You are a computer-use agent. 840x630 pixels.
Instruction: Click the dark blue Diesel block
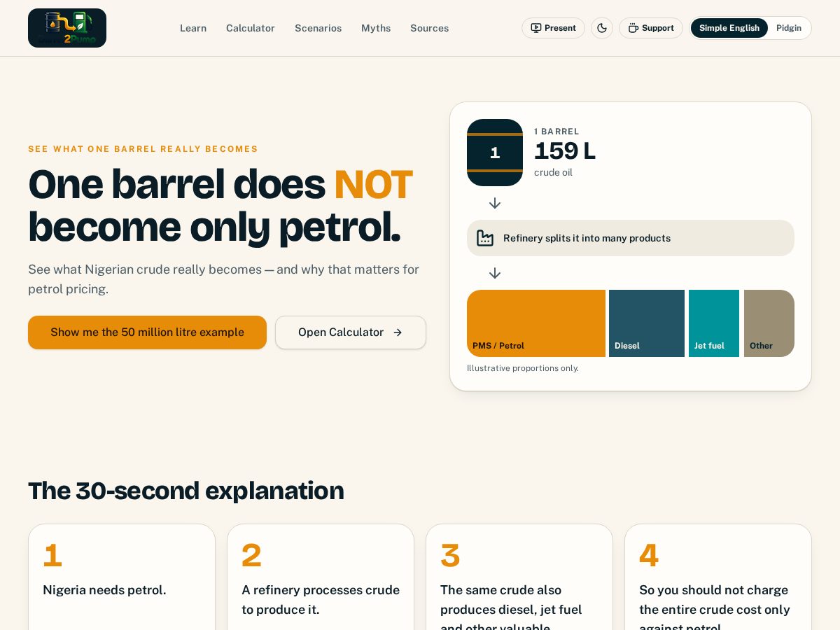(x=647, y=323)
